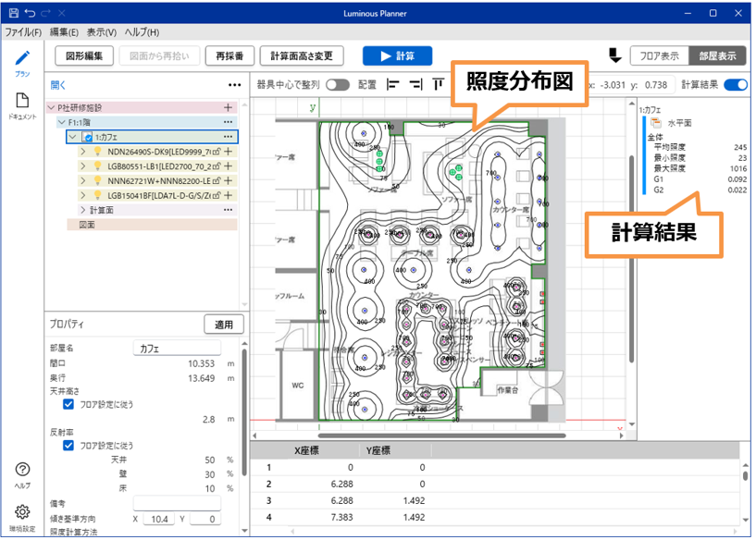Open the プラン pencil icon in sidebar

click(22, 59)
